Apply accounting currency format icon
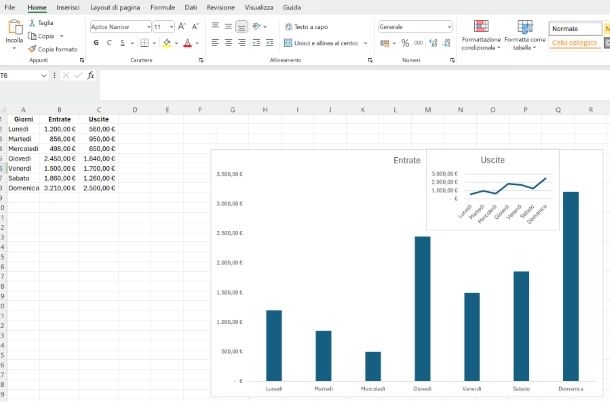This screenshot has width=610, height=402. 384,43
